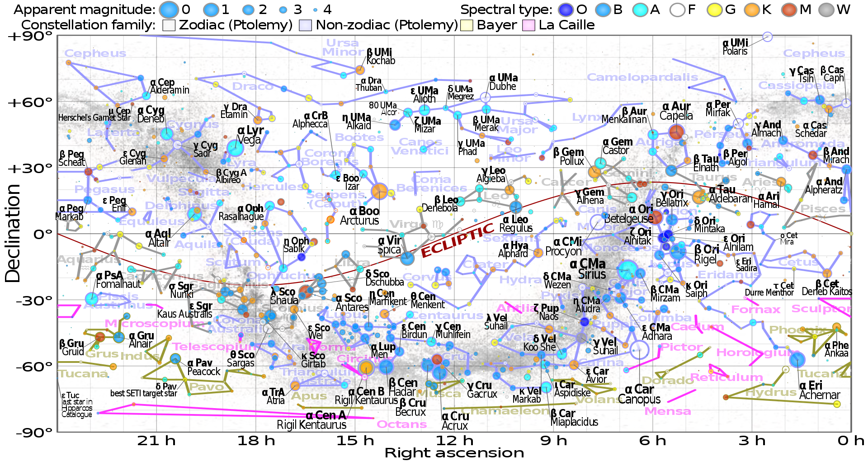Select the Zodiac (Ptolemy) legend swatch
Screen dimensions: 868x461
click(169, 25)
